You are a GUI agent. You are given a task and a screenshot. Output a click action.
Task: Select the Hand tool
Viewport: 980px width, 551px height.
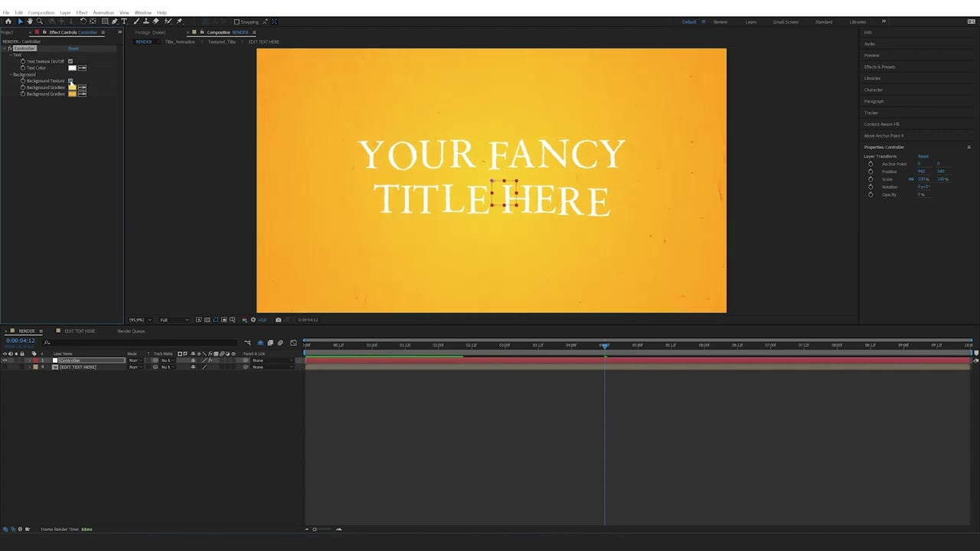coord(30,21)
